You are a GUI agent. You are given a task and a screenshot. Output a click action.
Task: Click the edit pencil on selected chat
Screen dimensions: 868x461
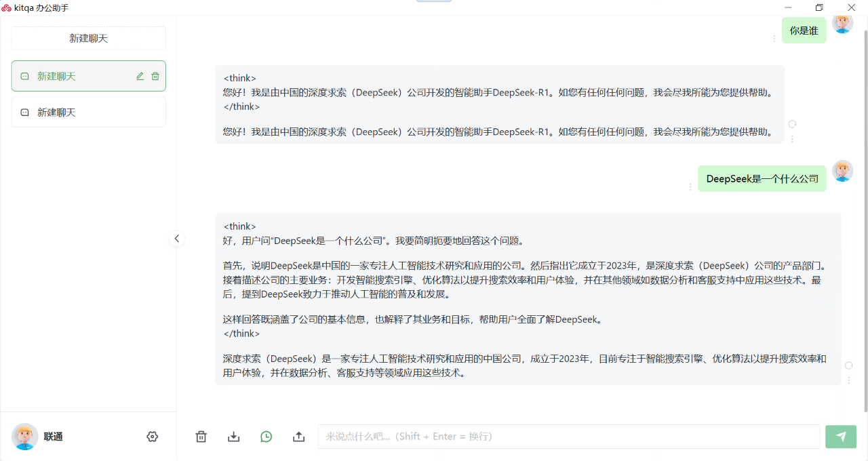click(x=140, y=77)
